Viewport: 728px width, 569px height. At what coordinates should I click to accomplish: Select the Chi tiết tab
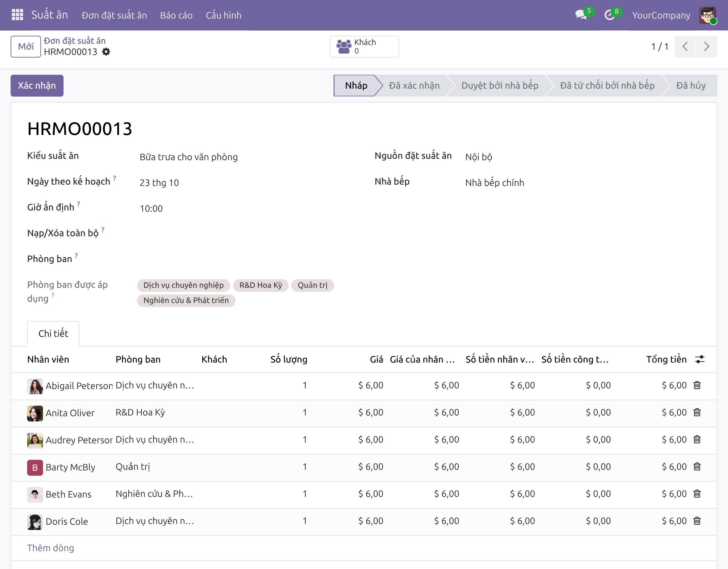53,334
